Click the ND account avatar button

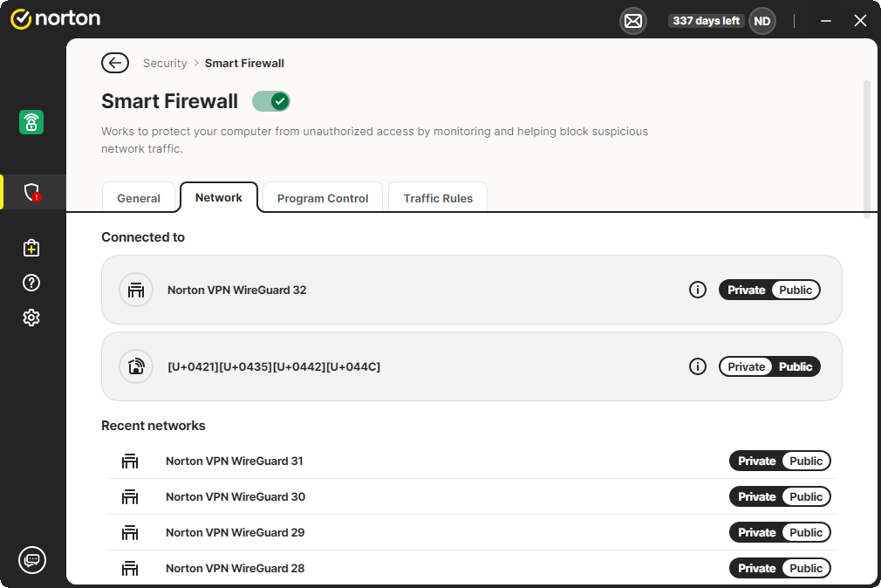(762, 21)
